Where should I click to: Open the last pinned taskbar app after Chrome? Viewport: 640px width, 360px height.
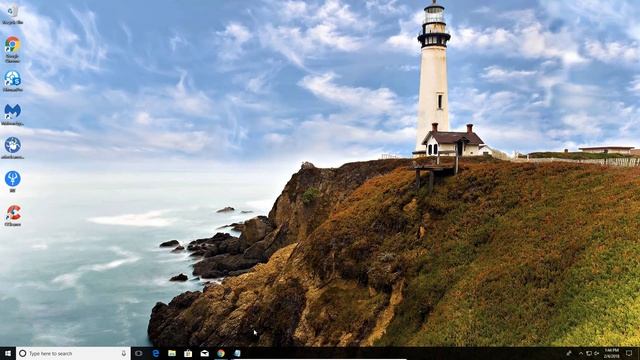click(x=237, y=353)
